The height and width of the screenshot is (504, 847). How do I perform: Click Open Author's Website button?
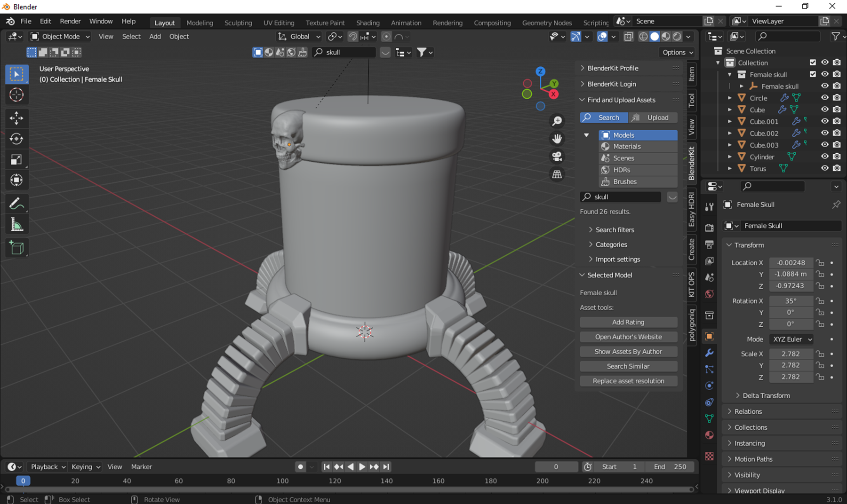pyautogui.click(x=628, y=337)
